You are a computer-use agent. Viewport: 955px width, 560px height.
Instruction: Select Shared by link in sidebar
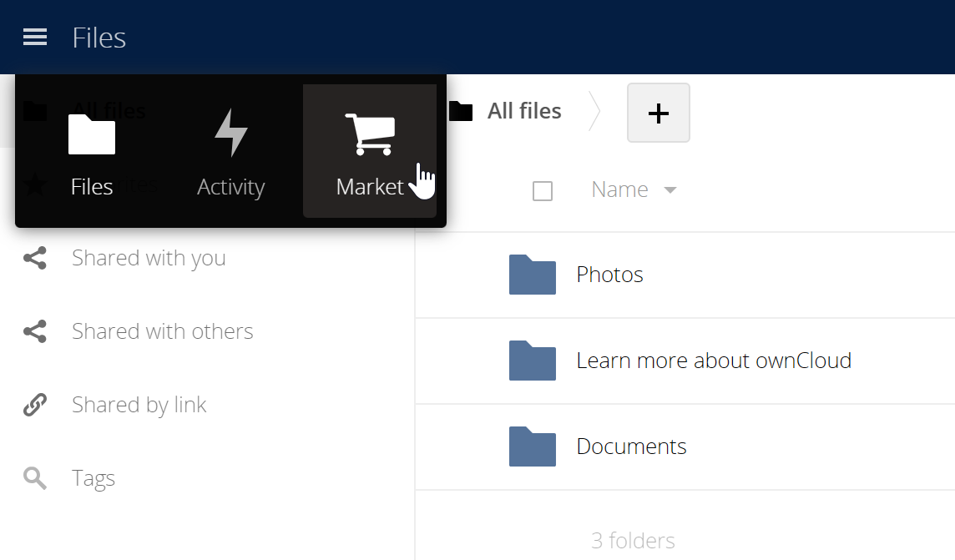[139, 405]
